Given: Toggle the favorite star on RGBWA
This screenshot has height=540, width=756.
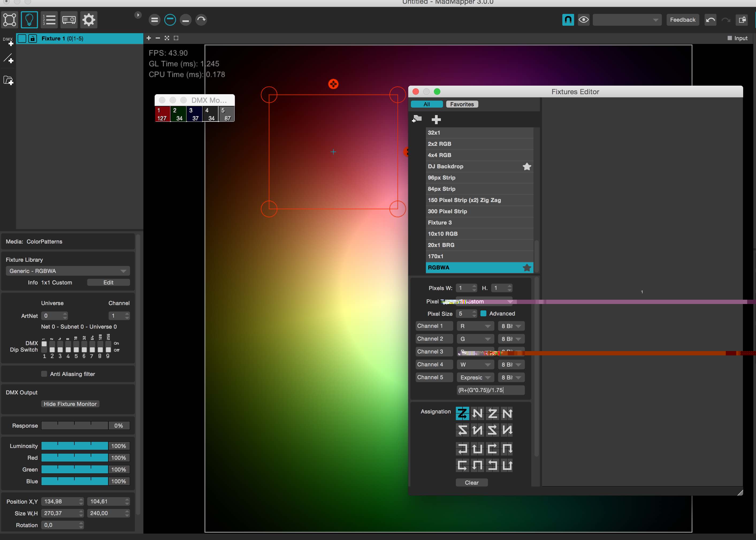Looking at the screenshot, I should [527, 267].
